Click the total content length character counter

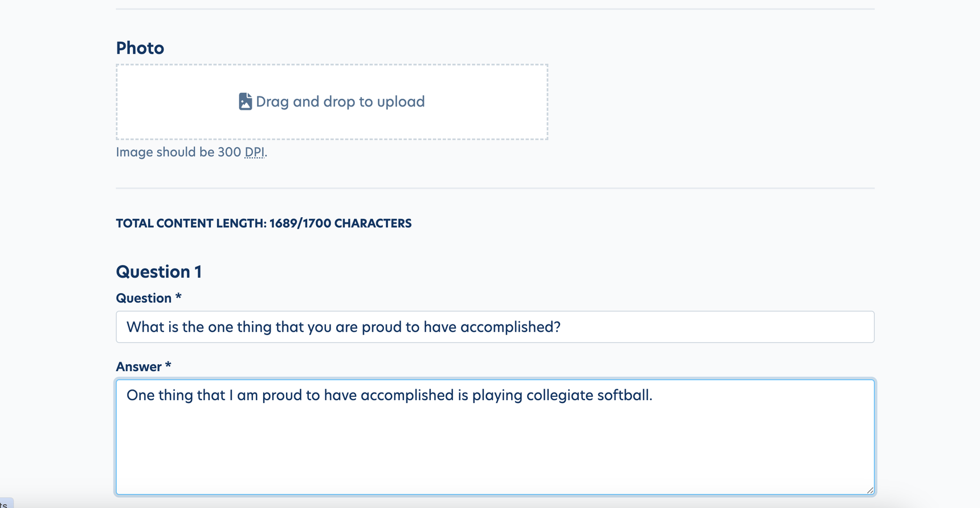click(264, 223)
